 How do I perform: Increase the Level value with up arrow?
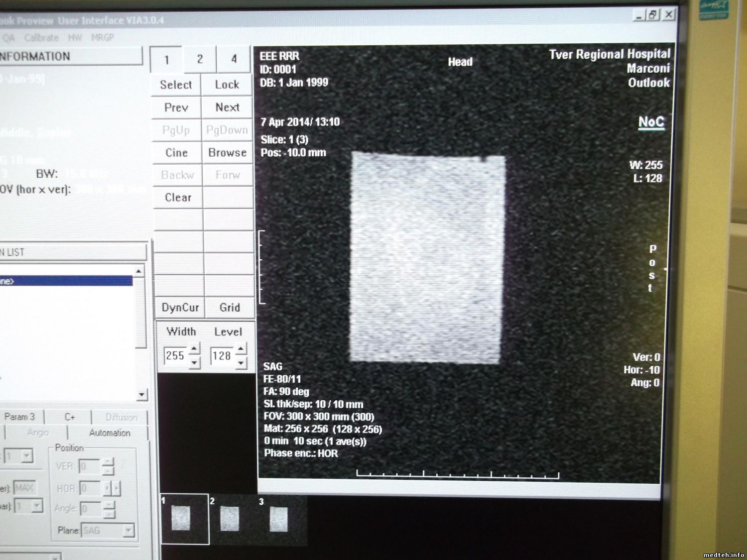[241, 348]
